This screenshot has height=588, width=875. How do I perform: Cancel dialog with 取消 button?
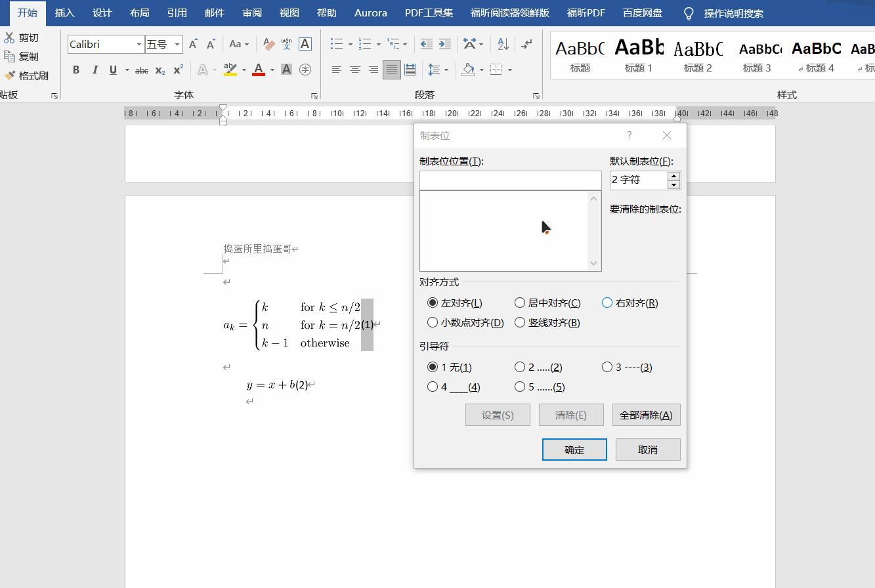tap(648, 450)
